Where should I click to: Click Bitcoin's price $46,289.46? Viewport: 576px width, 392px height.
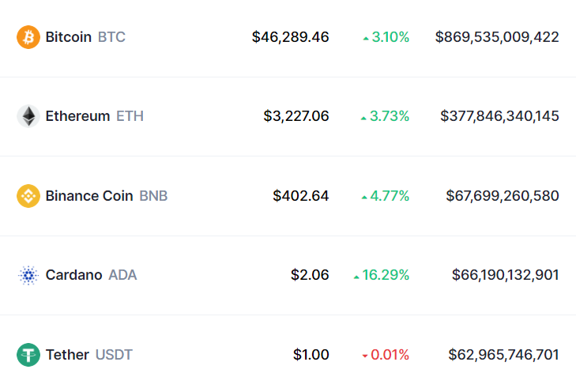pos(290,37)
